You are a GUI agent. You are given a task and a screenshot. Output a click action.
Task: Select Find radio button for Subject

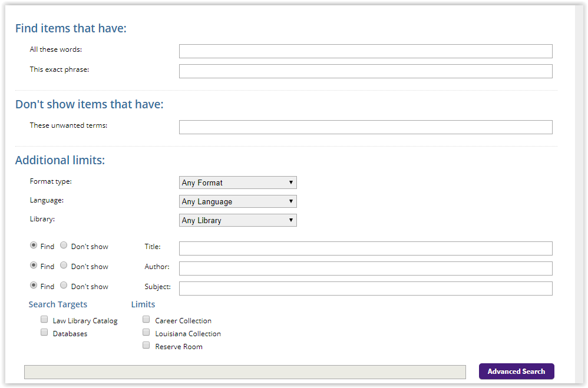(x=34, y=286)
